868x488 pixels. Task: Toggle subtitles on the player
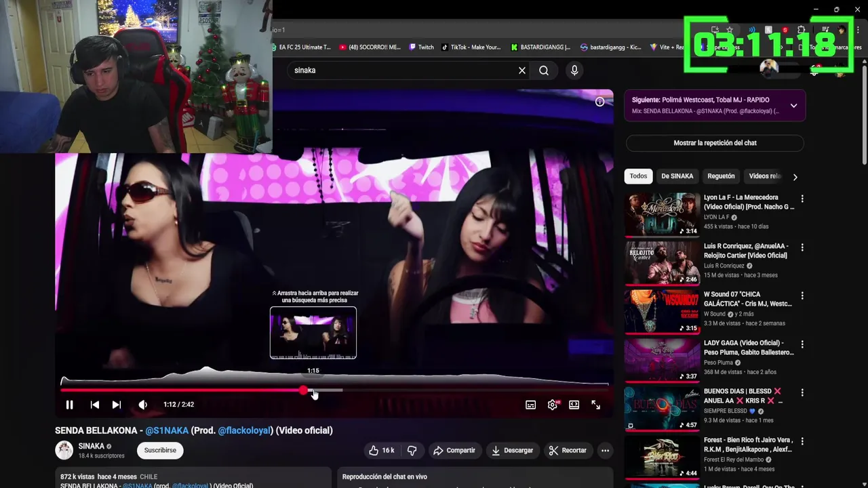[530, 405]
